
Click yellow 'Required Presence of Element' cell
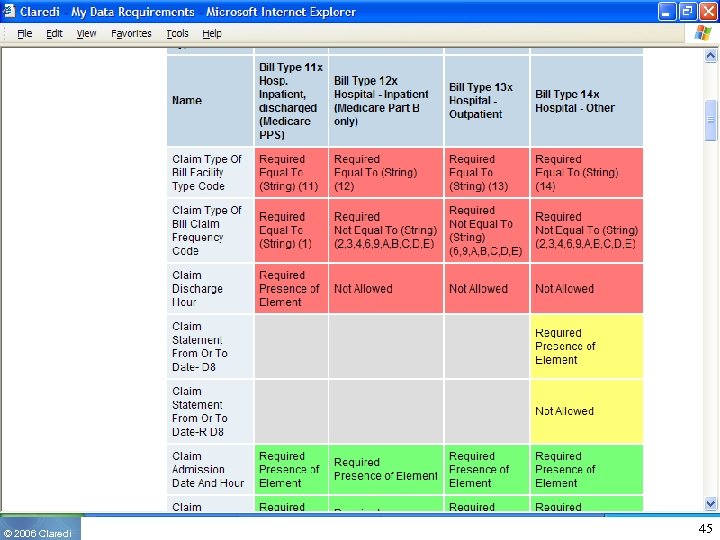[587, 347]
